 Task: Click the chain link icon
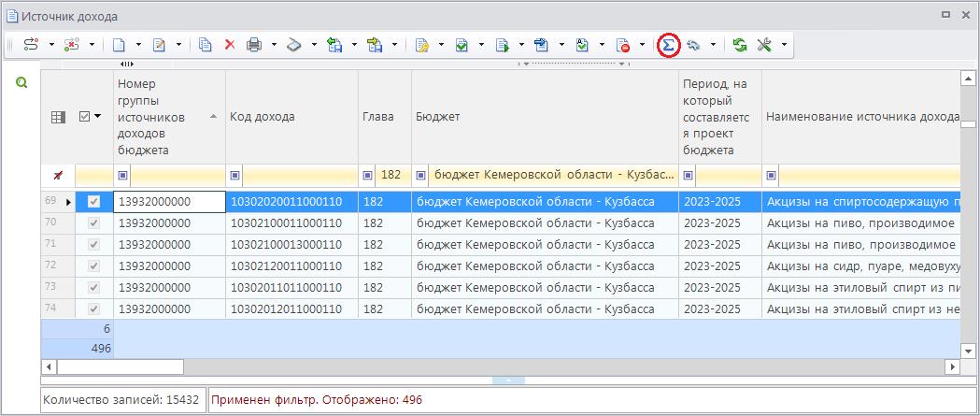(x=693, y=45)
